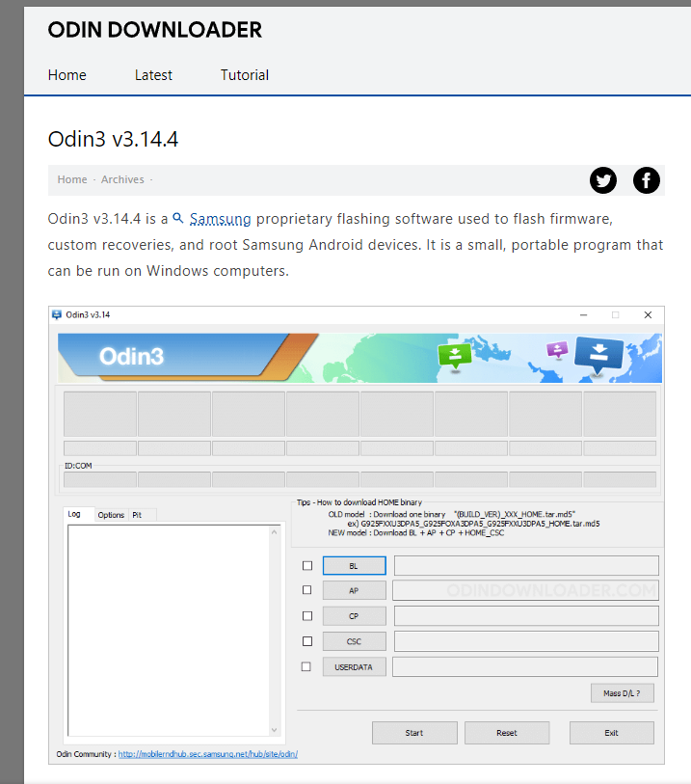The image size is (691, 784).
Task: Tick the USERDATA checkbox
Action: (x=306, y=666)
